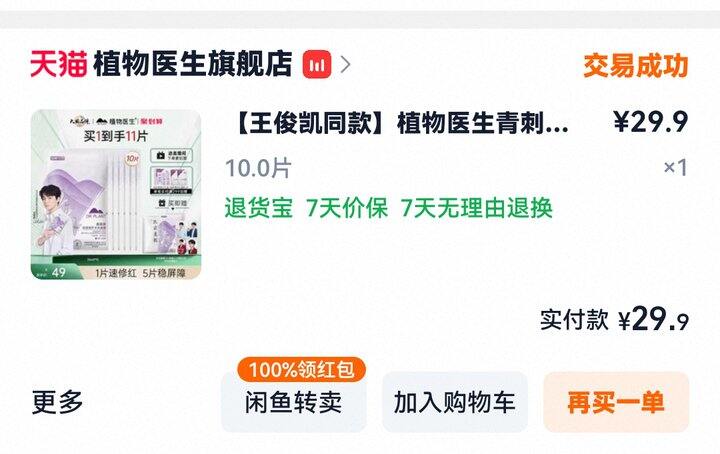Image resolution: width=720 pixels, height=454 pixels.
Task: Tap the ×1 quantity label
Action: pyautogui.click(x=675, y=167)
